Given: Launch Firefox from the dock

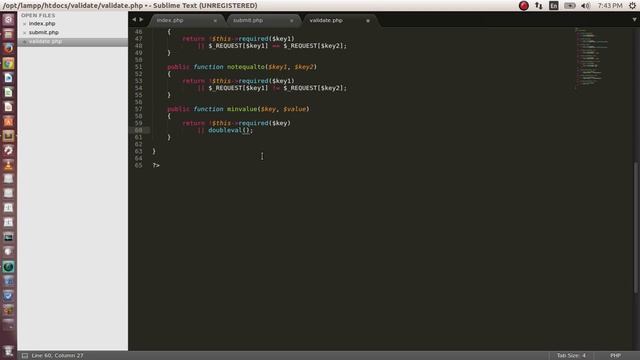Looking at the screenshot, I should (8, 49).
